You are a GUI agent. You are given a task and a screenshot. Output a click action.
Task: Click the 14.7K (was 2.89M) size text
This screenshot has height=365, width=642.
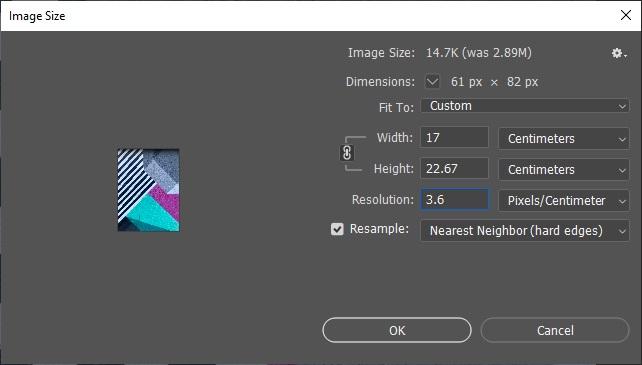coord(479,53)
